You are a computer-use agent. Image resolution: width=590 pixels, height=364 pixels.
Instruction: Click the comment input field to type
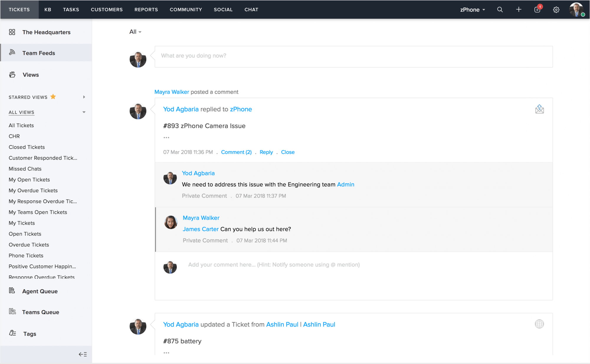(x=274, y=265)
